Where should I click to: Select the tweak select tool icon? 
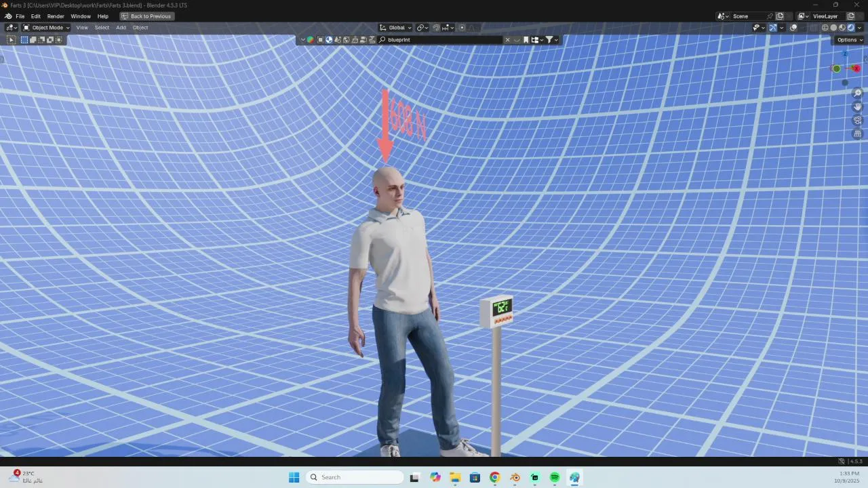tap(11, 39)
